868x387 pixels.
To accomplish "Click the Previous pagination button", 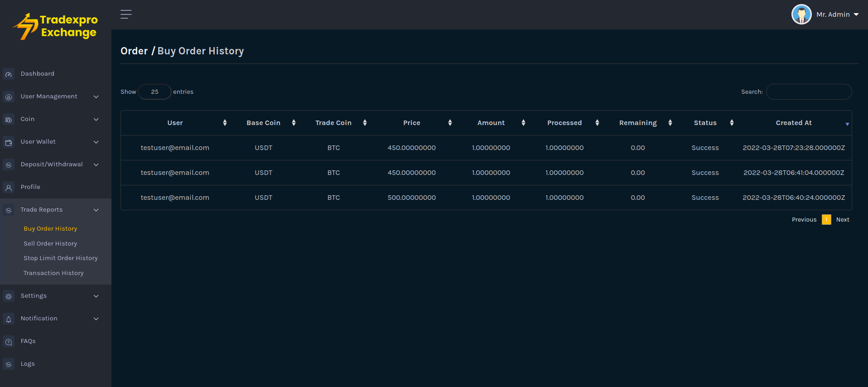I will (x=804, y=220).
